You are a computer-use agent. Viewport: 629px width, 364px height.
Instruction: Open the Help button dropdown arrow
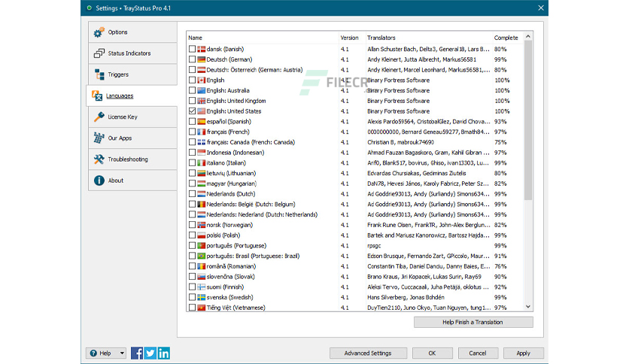122,353
